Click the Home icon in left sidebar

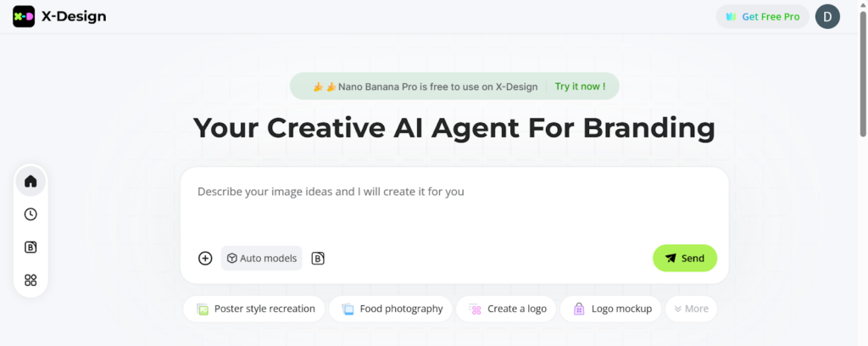(31, 181)
